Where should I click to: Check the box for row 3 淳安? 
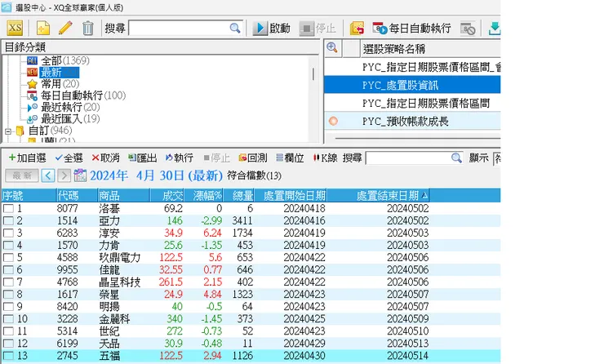(x=8, y=233)
